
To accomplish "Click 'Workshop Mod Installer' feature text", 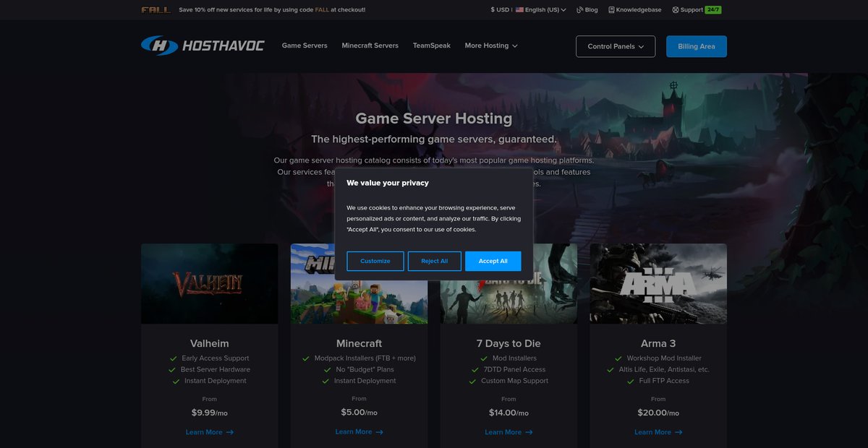I will pyautogui.click(x=664, y=358).
